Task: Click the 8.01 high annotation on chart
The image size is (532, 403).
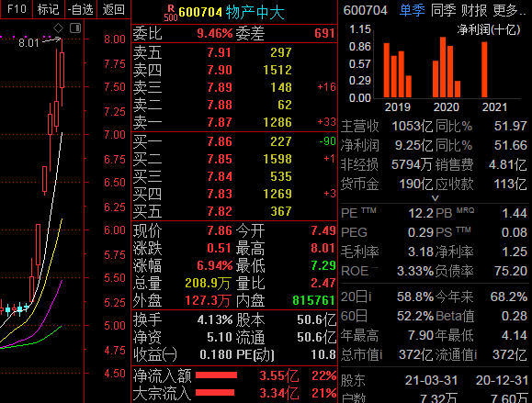Action: [x=28, y=43]
